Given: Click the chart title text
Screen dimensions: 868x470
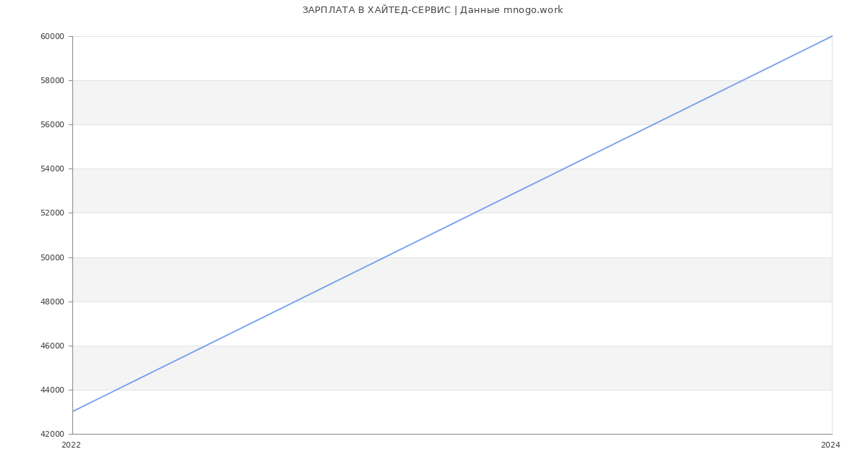Looking at the screenshot, I should [433, 10].
